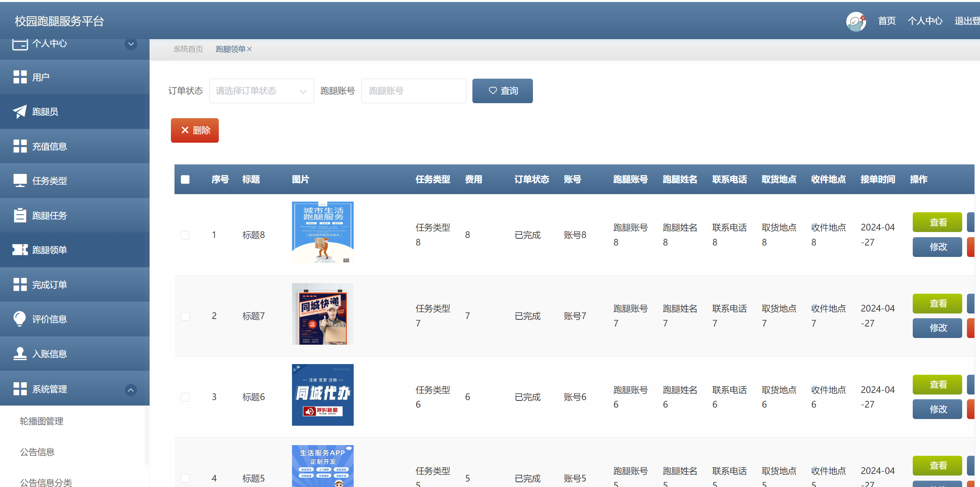Viewport: 980px width, 487px height.
Task: Open the 同城代办 image thumbnail
Action: pos(323,395)
